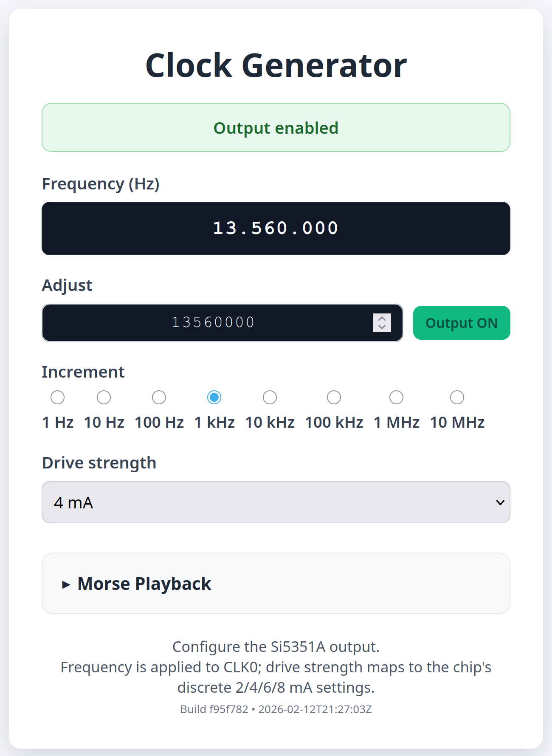The image size is (552, 756).
Task: Pick the 100 Hz increment radio
Action: (x=159, y=398)
